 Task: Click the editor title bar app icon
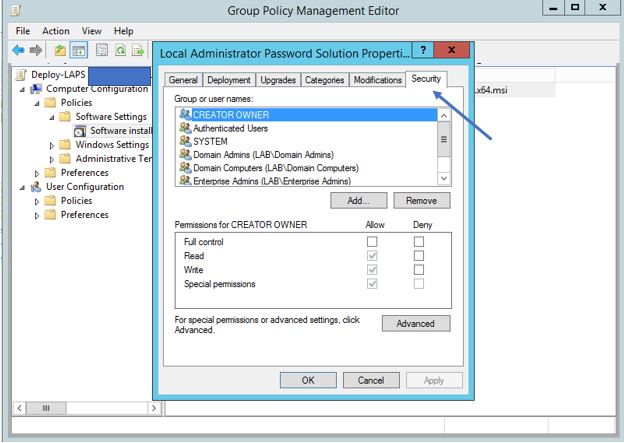click(x=16, y=10)
